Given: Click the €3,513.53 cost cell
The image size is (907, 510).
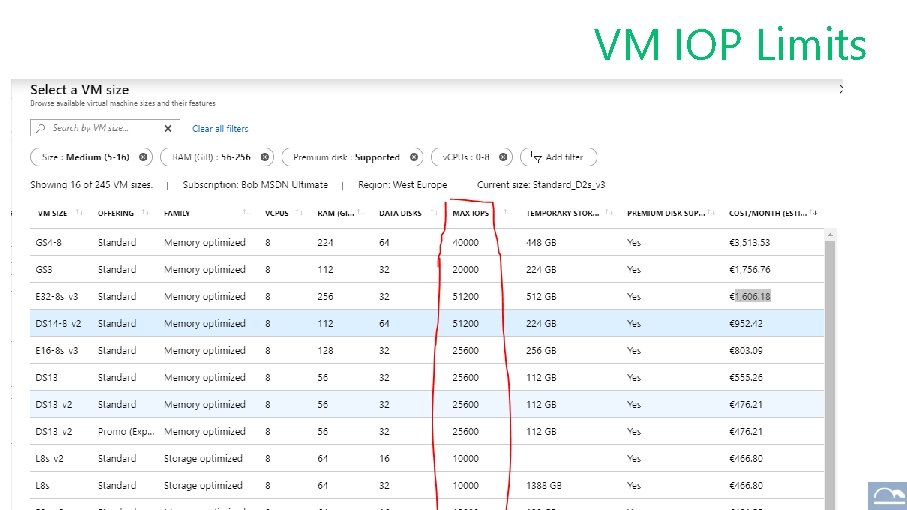Looking at the screenshot, I should coord(750,243).
